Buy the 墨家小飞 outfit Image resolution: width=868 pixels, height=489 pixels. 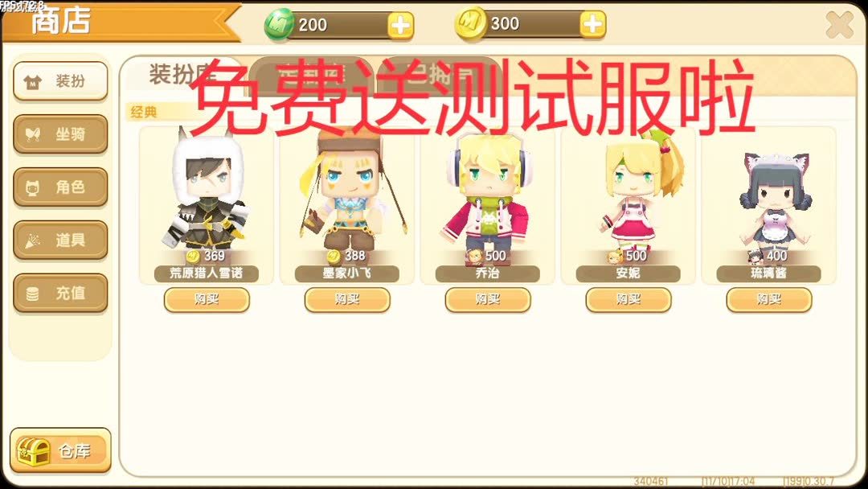tap(347, 300)
